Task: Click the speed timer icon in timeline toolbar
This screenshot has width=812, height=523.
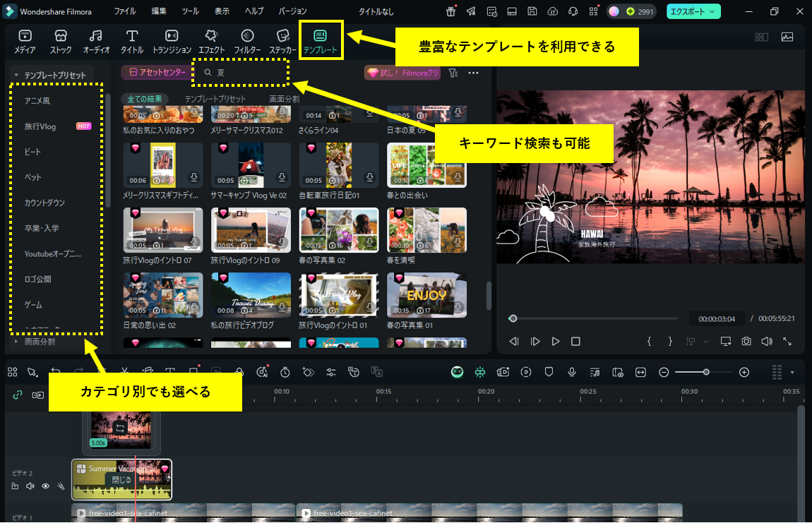Action: (x=285, y=372)
